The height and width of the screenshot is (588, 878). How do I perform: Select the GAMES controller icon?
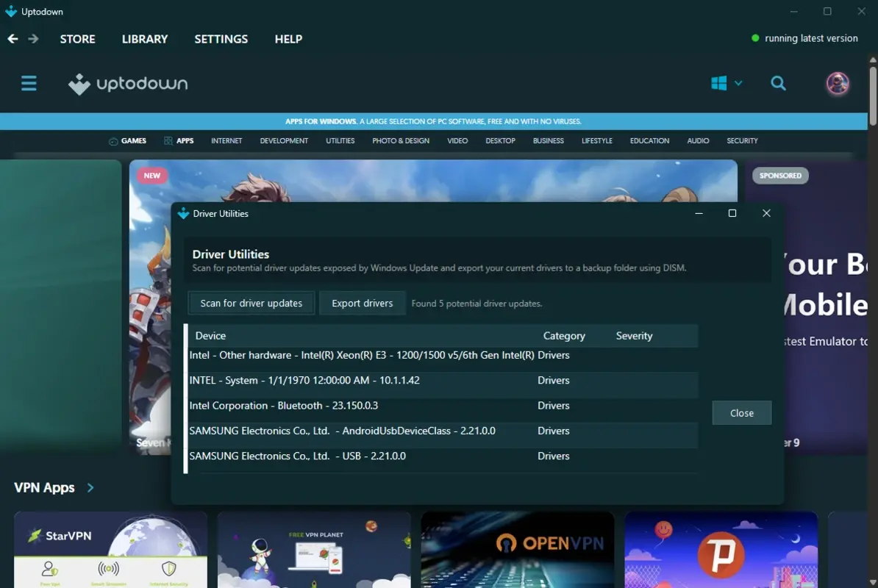point(113,140)
